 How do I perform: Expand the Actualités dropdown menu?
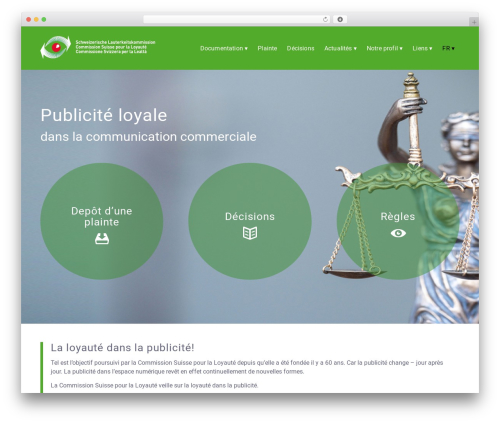coord(340,48)
